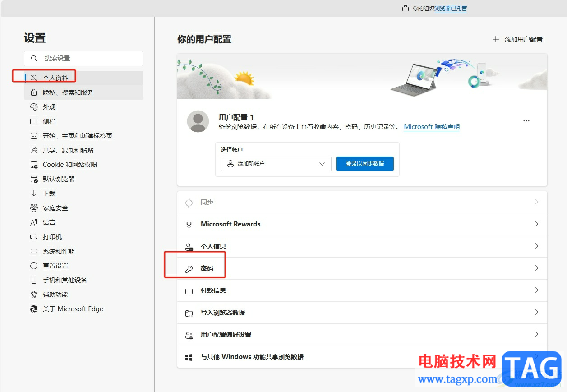
Task: Click the 你的用户配置 heading
Action: (x=204, y=40)
